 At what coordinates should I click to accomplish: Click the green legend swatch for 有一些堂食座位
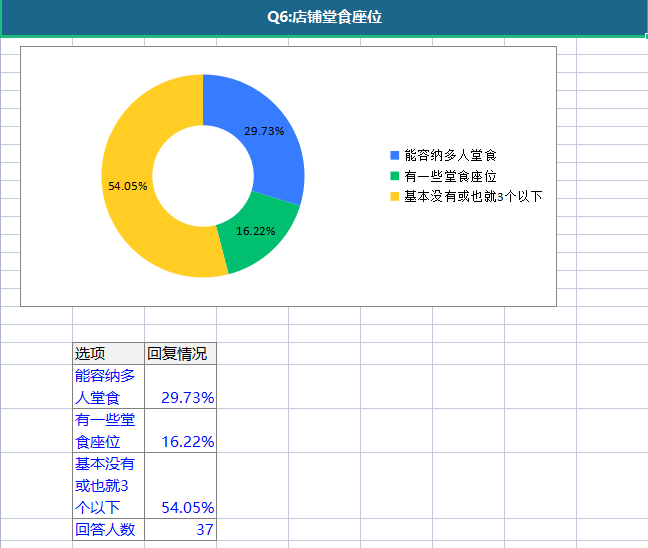coord(395,176)
